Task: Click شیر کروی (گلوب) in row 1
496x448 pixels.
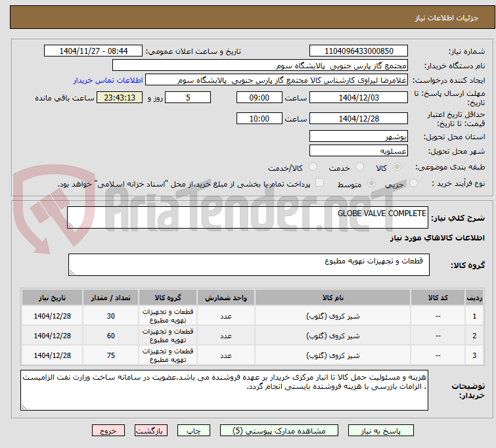Action: 333,316
